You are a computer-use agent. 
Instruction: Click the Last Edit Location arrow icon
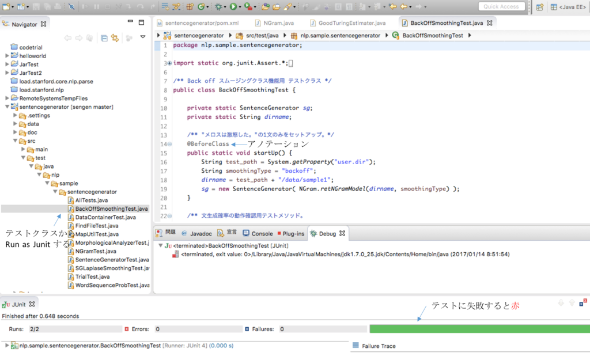393,6
